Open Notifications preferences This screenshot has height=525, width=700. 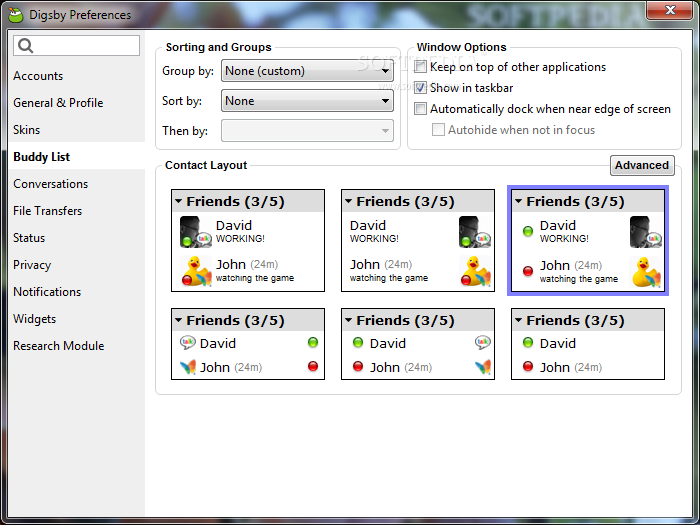(76, 292)
